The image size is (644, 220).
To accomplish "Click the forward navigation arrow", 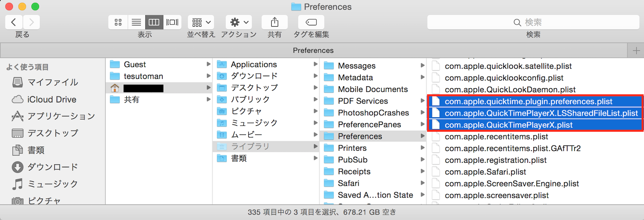I will coord(31,22).
